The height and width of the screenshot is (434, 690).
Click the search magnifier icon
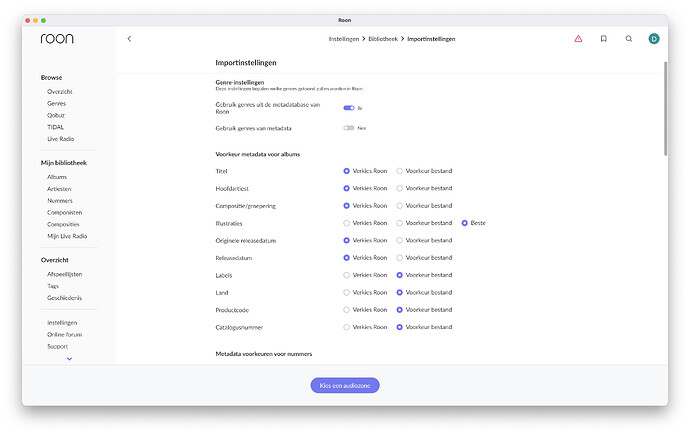[629, 39]
